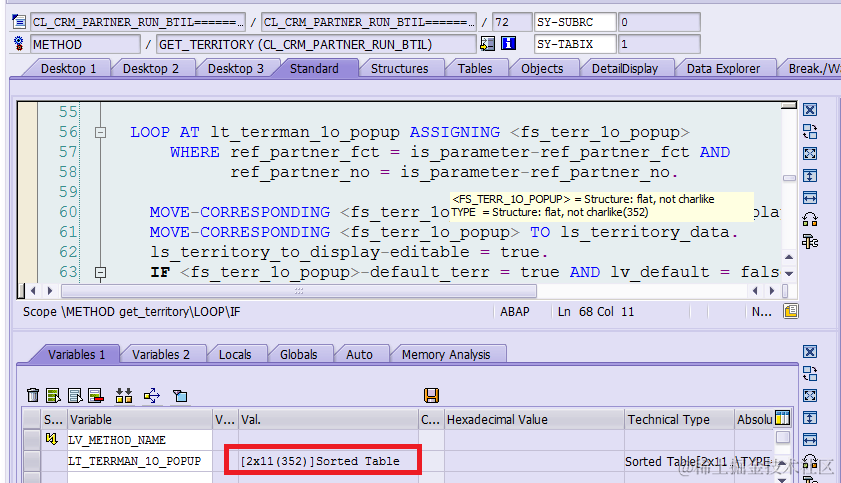The height and width of the screenshot is (483, 841).
Task: Select row selector for LV_METHOD_NAME
Action: (32, 440)
